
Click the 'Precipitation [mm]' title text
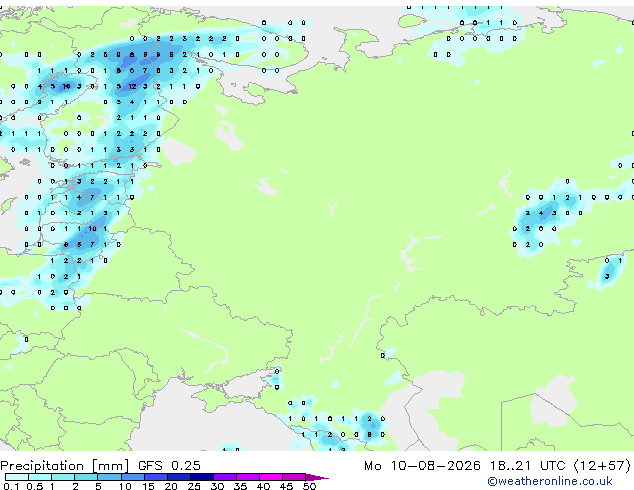65,466
